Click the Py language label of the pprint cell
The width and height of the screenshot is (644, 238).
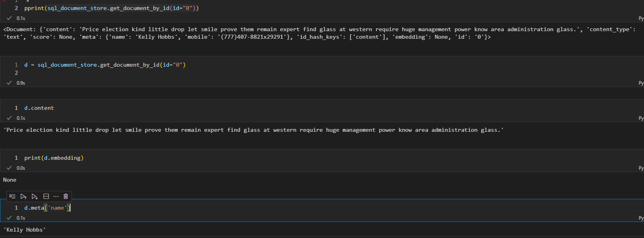click(x=641, y=18)
